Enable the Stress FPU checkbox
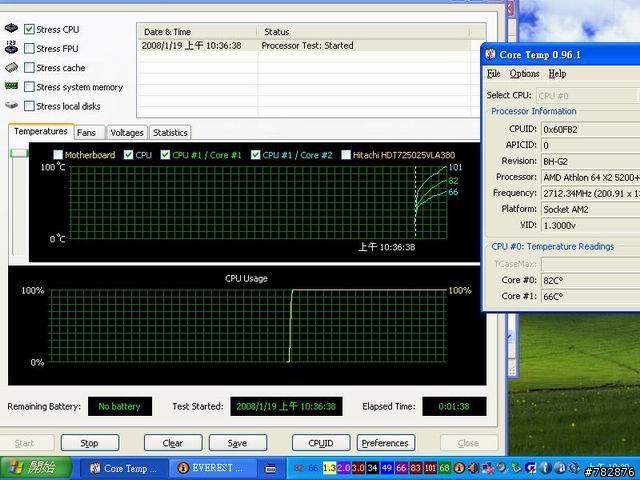 [x=29, y=48]
